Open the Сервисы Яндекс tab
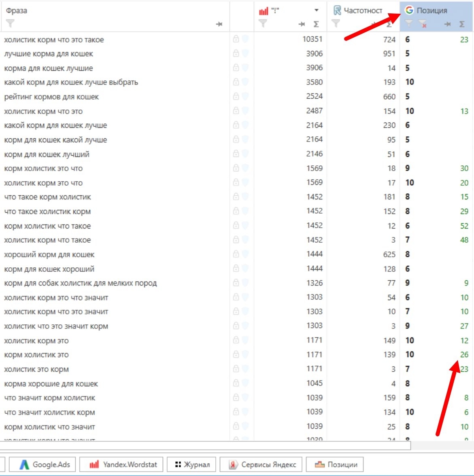The height and width of the screenshot is (476, 474). click(261, 464)
